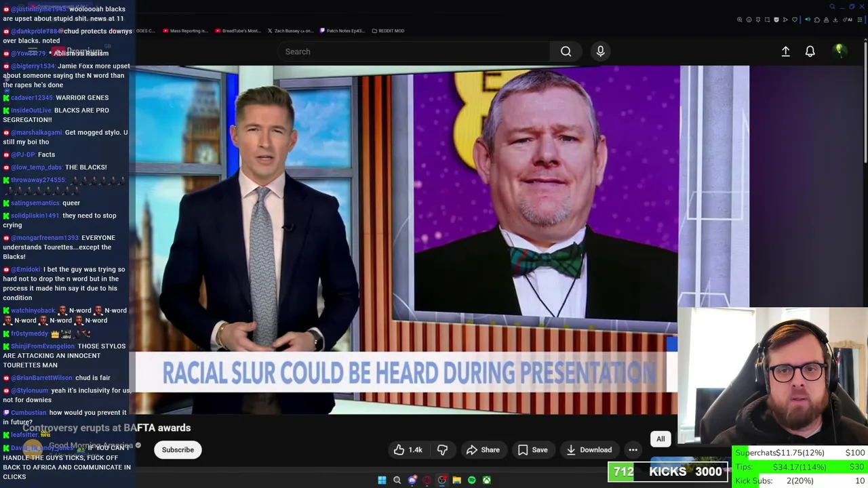Click the Superchats goal bar
The height and width of the screenshot is (488, 868).
[x=801, y=453]
